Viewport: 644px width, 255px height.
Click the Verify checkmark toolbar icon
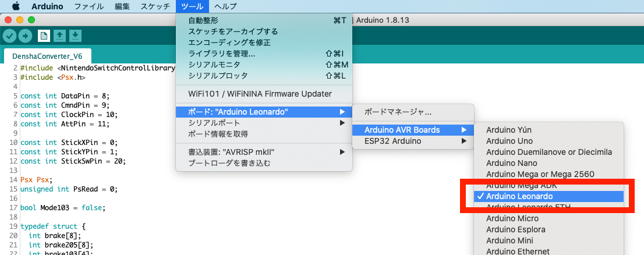click(x=9, y=36)
